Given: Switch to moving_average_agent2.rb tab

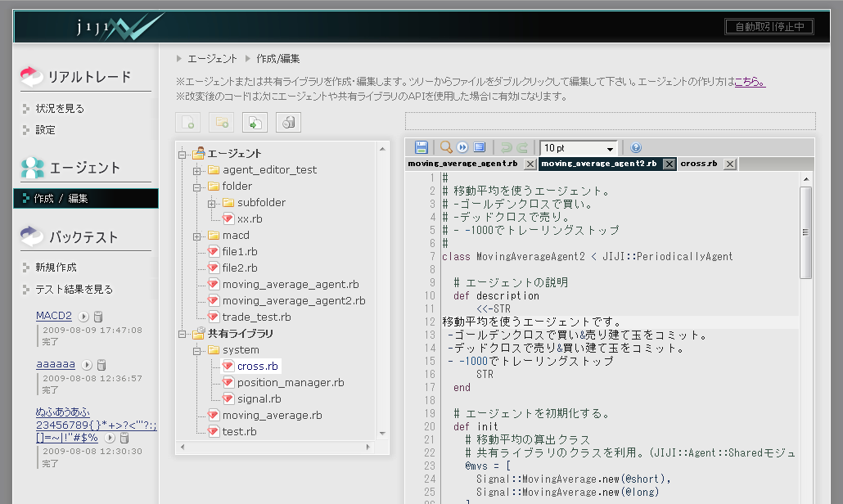Looking at the screenshot, I should tap(598, 164).
